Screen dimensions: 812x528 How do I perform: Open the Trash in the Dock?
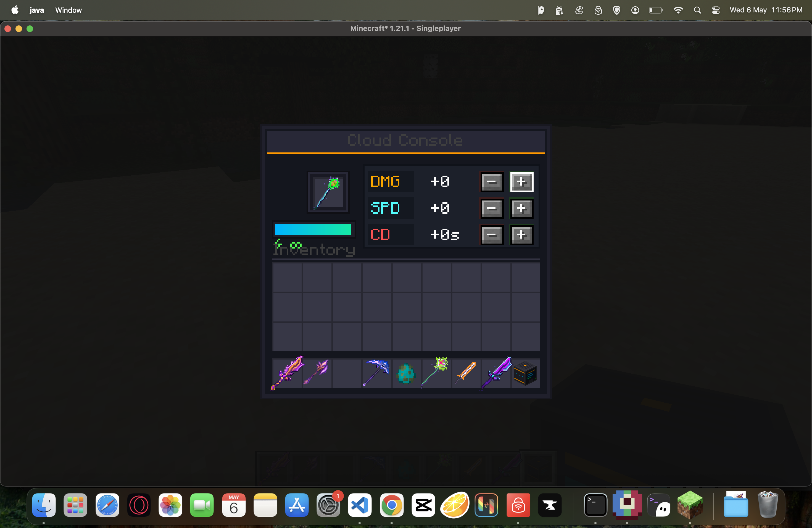[x=768, y=505]
